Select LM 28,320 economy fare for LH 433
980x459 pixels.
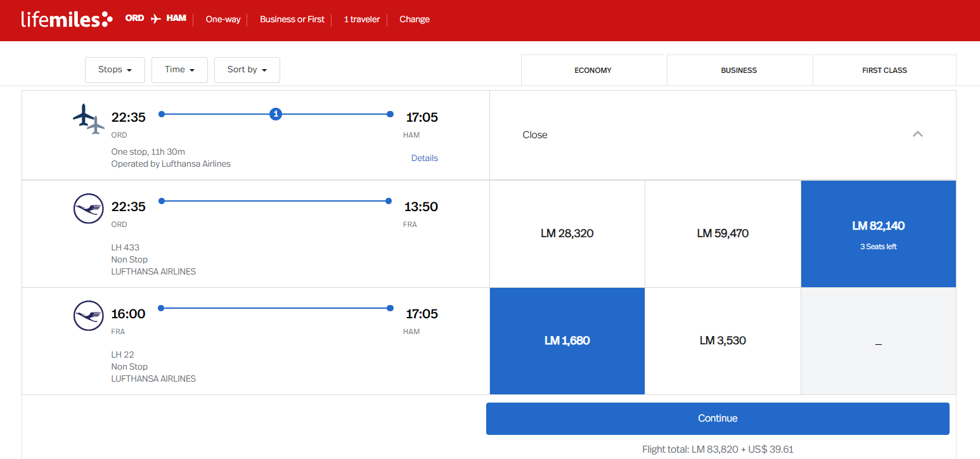(x=567, y=233)
